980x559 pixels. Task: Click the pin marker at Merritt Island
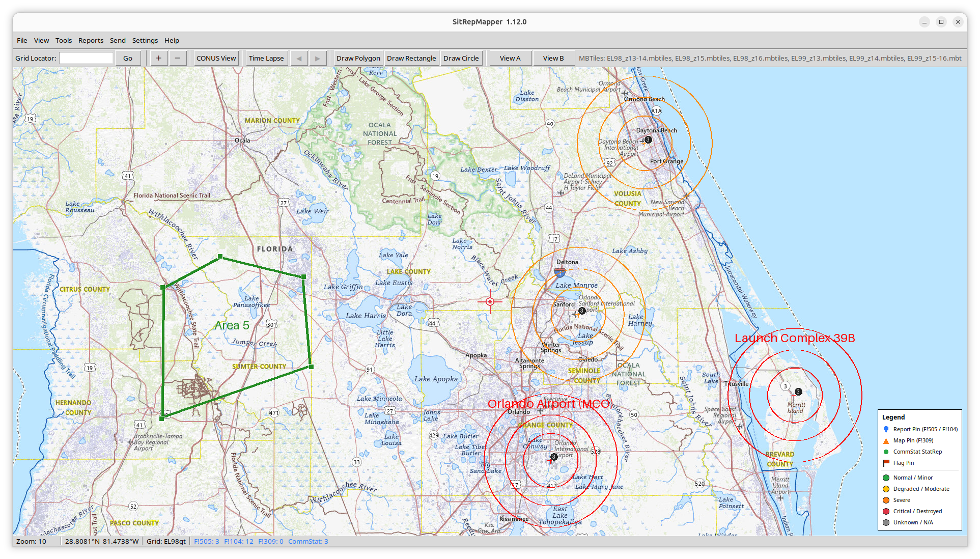coord(798,392)
